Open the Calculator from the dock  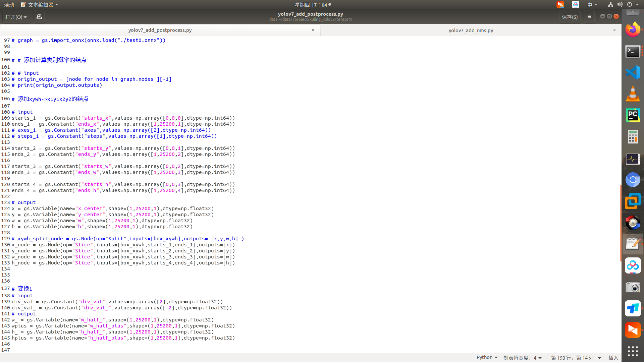tap(633, 136)
